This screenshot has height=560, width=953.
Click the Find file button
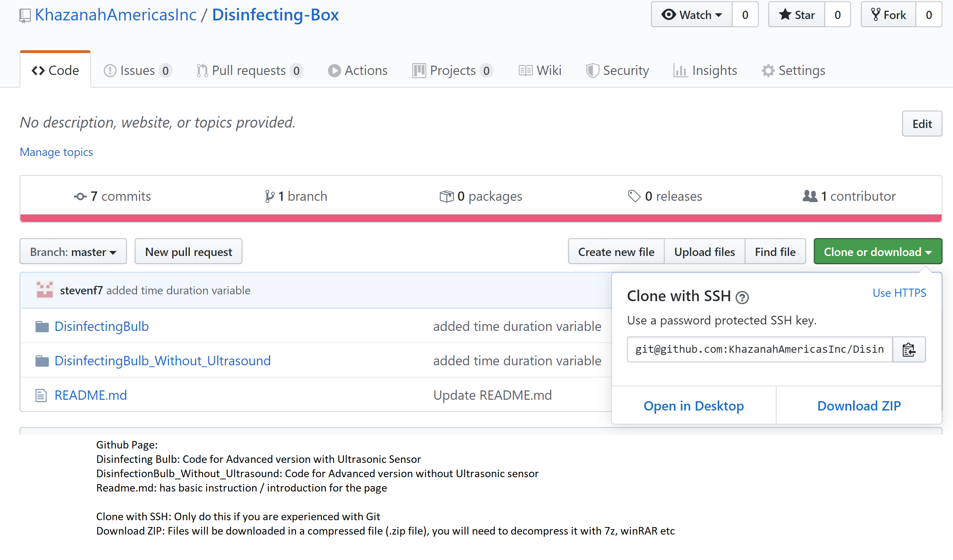[775, 251]
